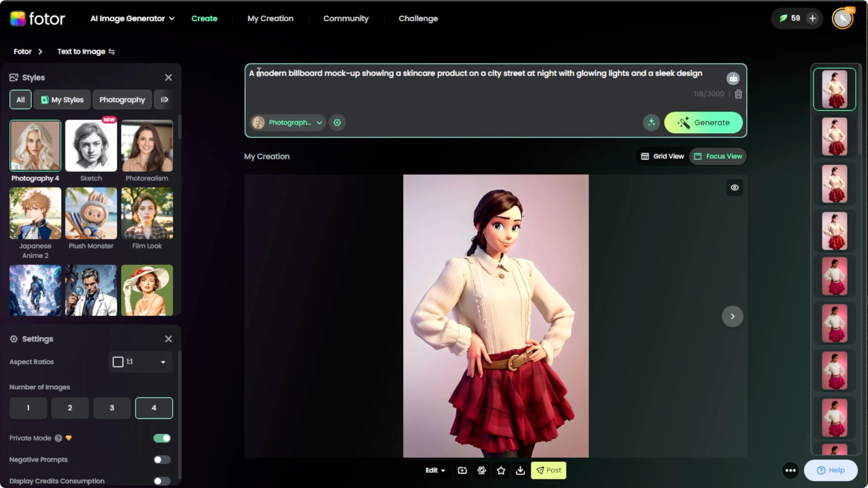Close the Settings panel
The height and width of the screenshot is (488, 868).
(168, 339)
